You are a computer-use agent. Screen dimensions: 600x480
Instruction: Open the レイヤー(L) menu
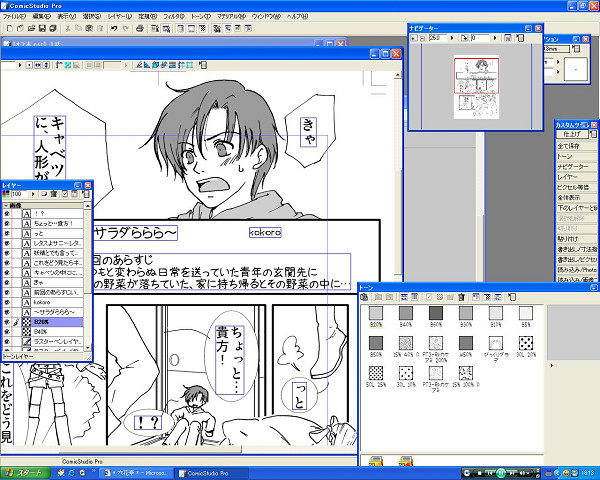point(119,16)
